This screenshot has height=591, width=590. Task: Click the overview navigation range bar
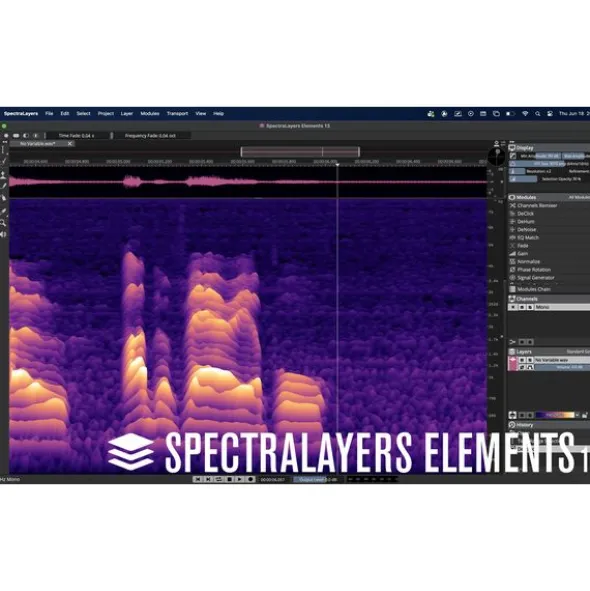point(300,152)
